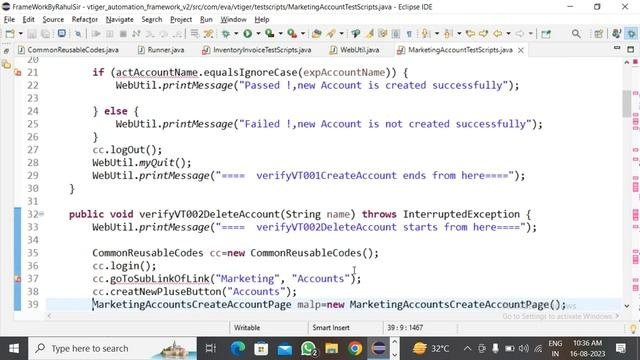Expand the Back history dropdown
Screen dimensions: 640x360
509,34
